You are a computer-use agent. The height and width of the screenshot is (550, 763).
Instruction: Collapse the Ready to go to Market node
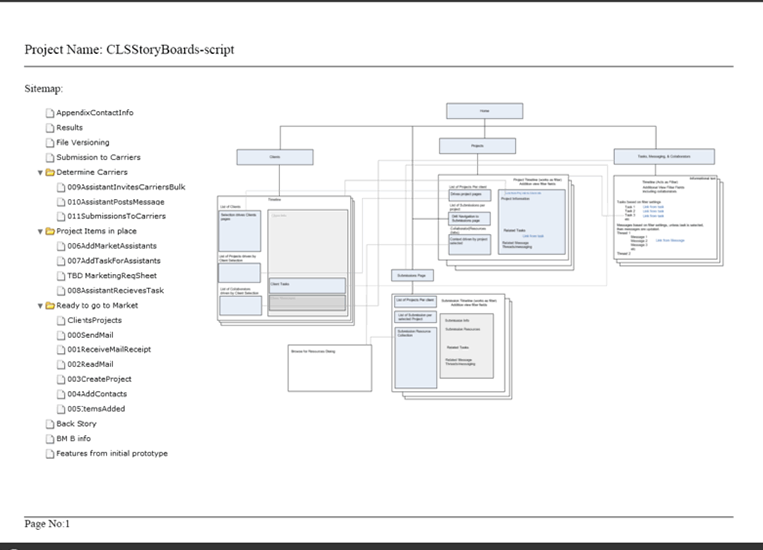pos(40,306)
